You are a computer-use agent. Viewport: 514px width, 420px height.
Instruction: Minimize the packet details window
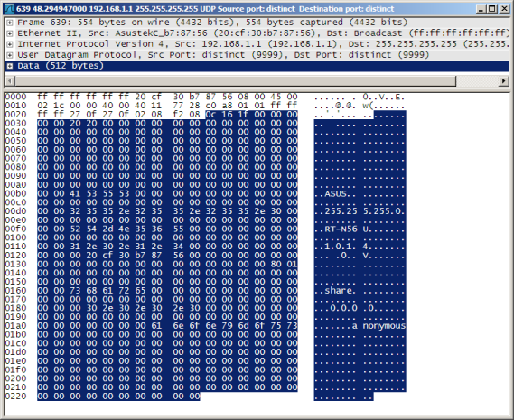481,9
